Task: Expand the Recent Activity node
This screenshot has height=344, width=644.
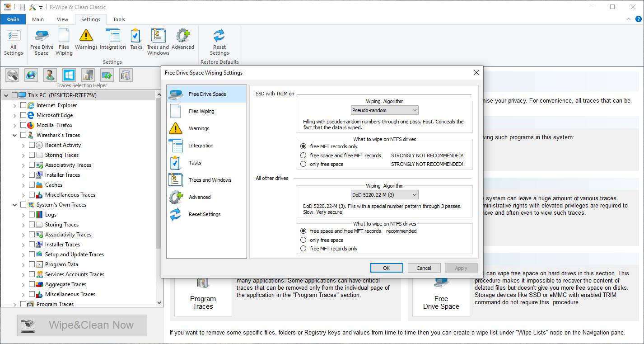Action: click(x=23, y=145)
